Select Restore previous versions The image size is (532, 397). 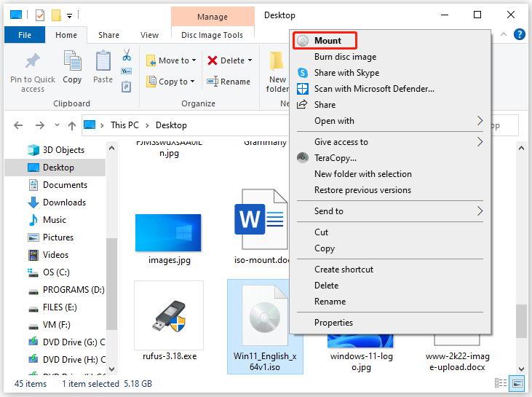click(362, 190)
